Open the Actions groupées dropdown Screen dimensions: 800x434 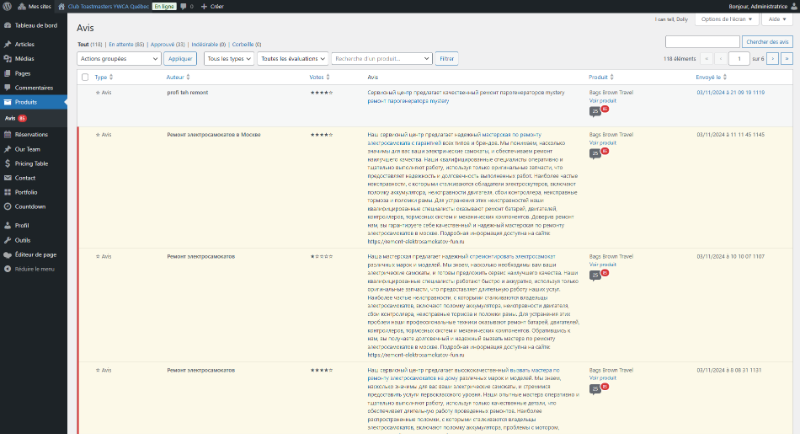coord(118,59)
